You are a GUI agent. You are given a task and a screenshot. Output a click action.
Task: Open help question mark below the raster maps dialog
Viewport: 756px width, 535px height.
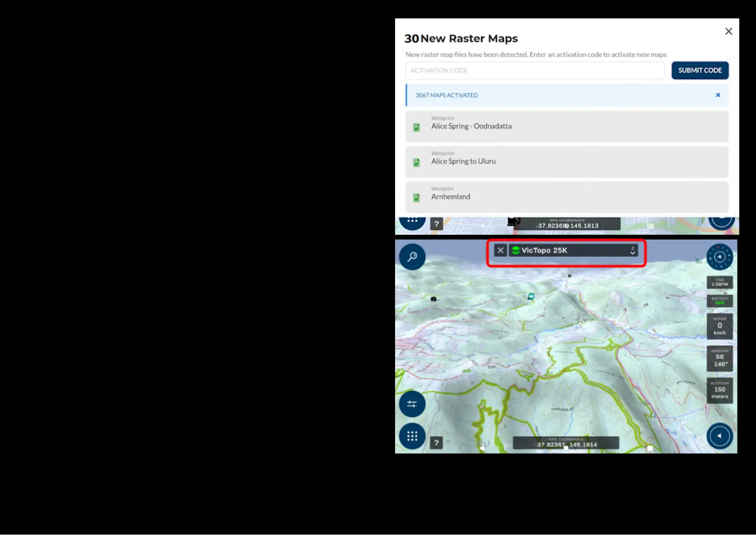click(x=436, y=224)
